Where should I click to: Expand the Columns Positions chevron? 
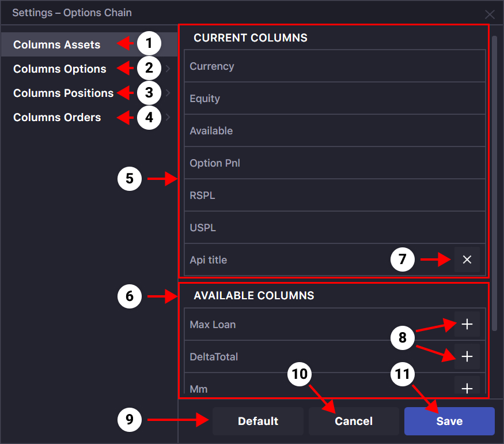click(x=168, y=93)
